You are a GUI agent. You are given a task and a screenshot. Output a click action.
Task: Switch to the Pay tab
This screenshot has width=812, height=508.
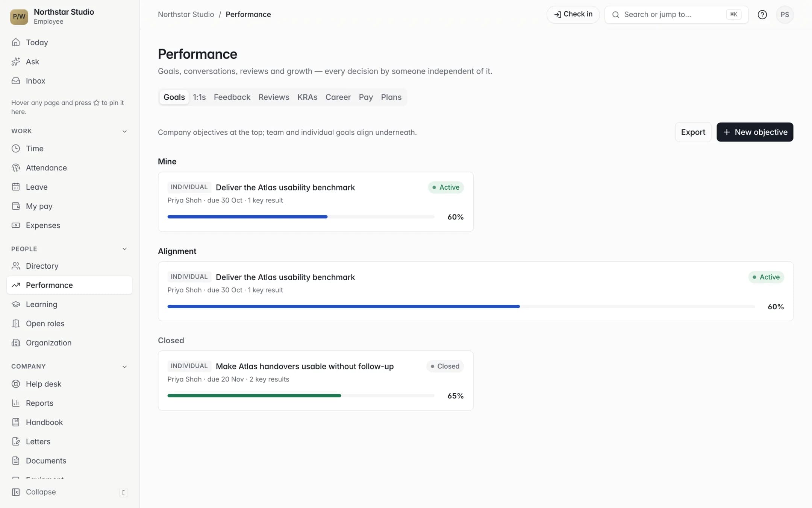point(366,97)
